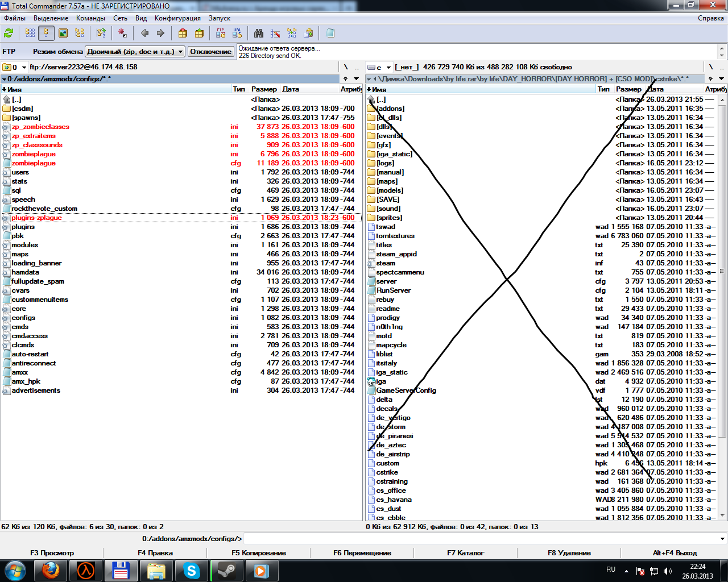Select the hamdata file in left panel
The image size is (728, 582).
[181, 272]
